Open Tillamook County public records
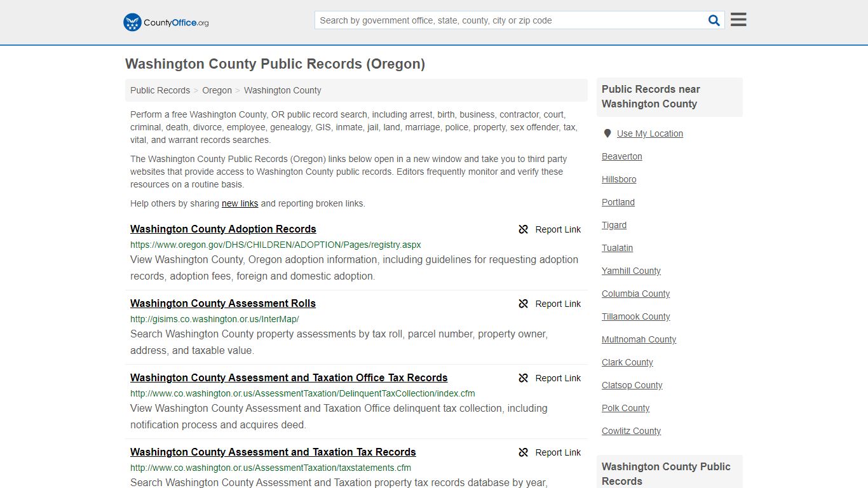This screenshot has width=868, height=488. pyautogui.click(x=636, y=316)
